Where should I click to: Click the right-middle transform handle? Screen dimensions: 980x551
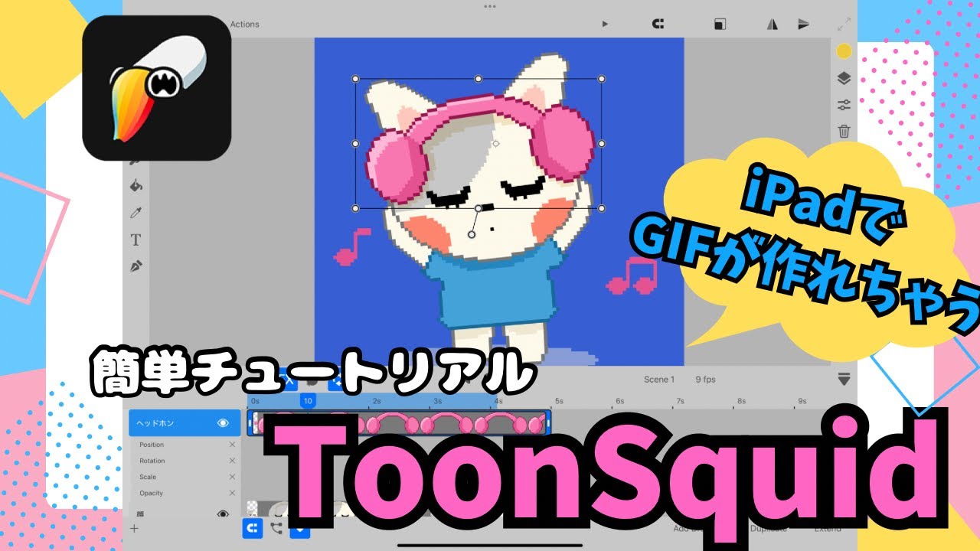click(601, 143)
